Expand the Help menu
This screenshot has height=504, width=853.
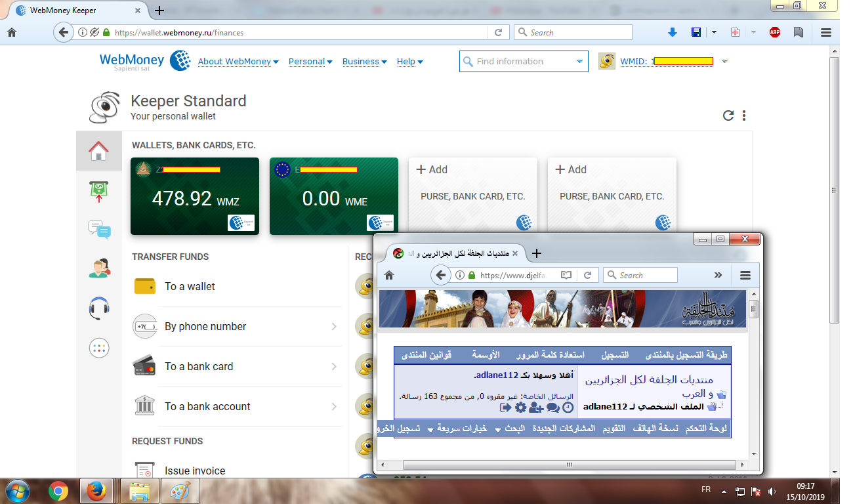(410, 61)
